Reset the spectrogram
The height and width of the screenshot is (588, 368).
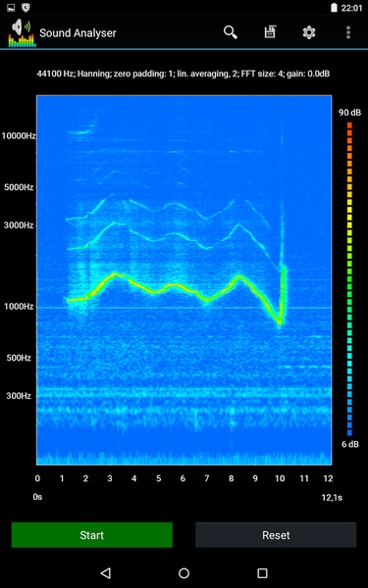click(276, 535)
